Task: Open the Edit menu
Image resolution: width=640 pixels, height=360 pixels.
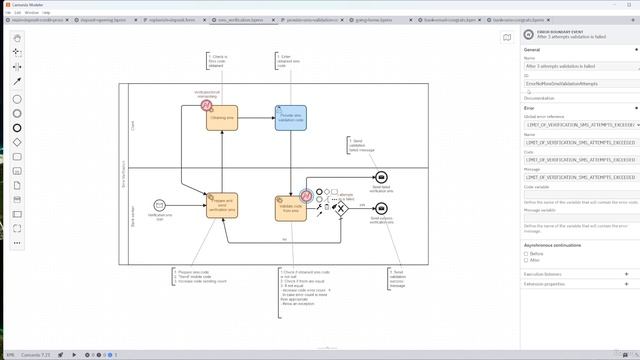Action: pyautogui.click(x=18, y=13)
